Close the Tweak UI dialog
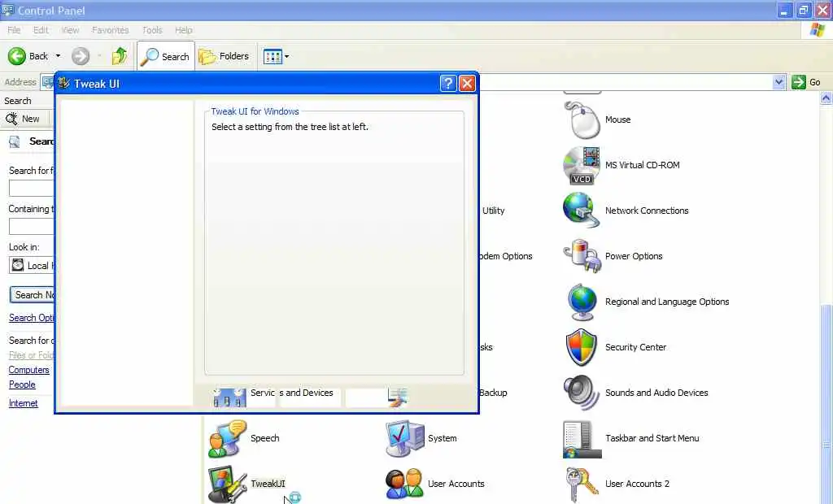833x504 pixels. 467,84
